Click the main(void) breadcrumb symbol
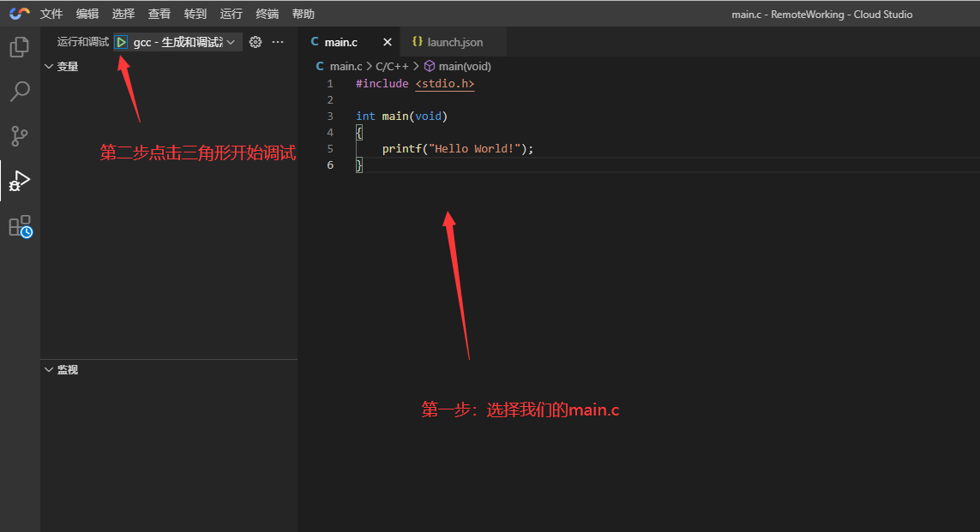 (x=464, y=66)
